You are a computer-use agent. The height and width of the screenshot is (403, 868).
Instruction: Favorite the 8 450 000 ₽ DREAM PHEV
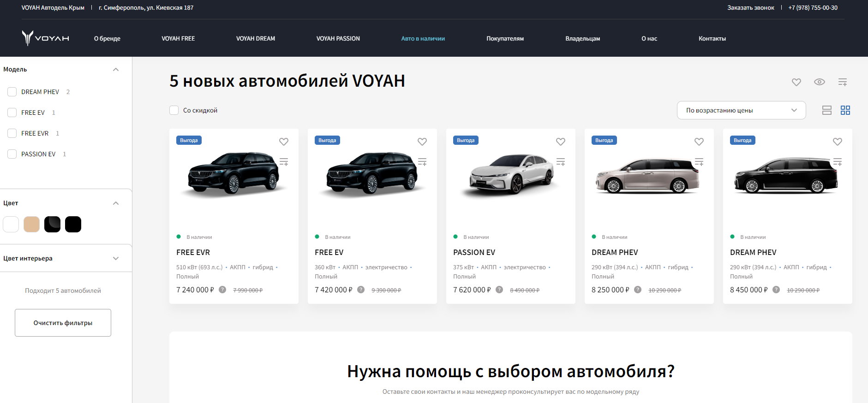click(x=838, y=142)
